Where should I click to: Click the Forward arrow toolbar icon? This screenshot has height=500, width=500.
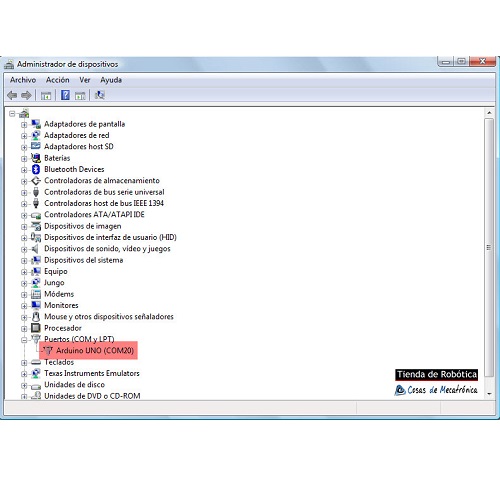coord(26,96)
